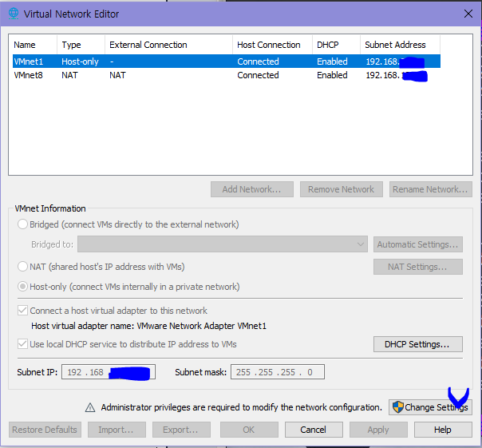
Task: Click the Help button
Action: [443, 430]
